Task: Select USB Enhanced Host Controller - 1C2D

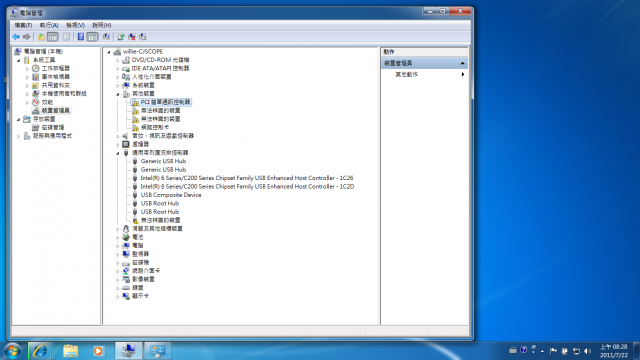Action: 247,187
